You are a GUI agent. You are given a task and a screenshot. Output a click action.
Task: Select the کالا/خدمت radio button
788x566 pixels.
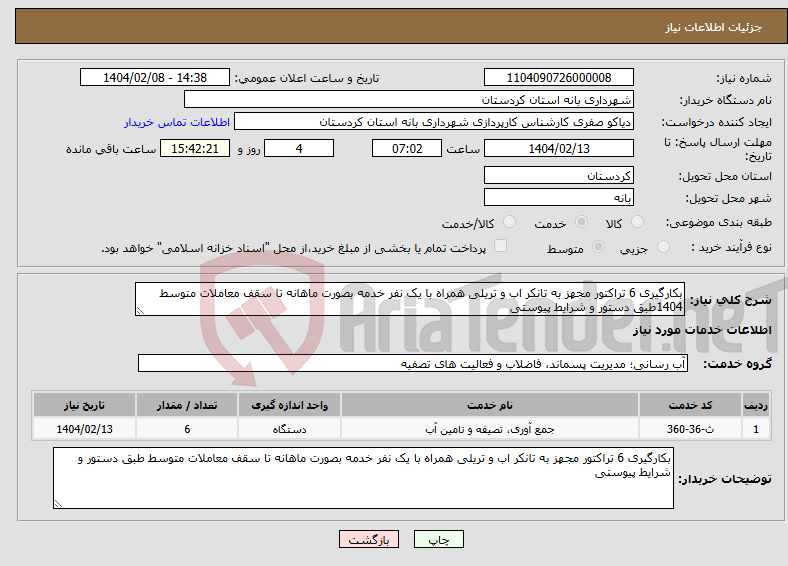coord(509,222)
